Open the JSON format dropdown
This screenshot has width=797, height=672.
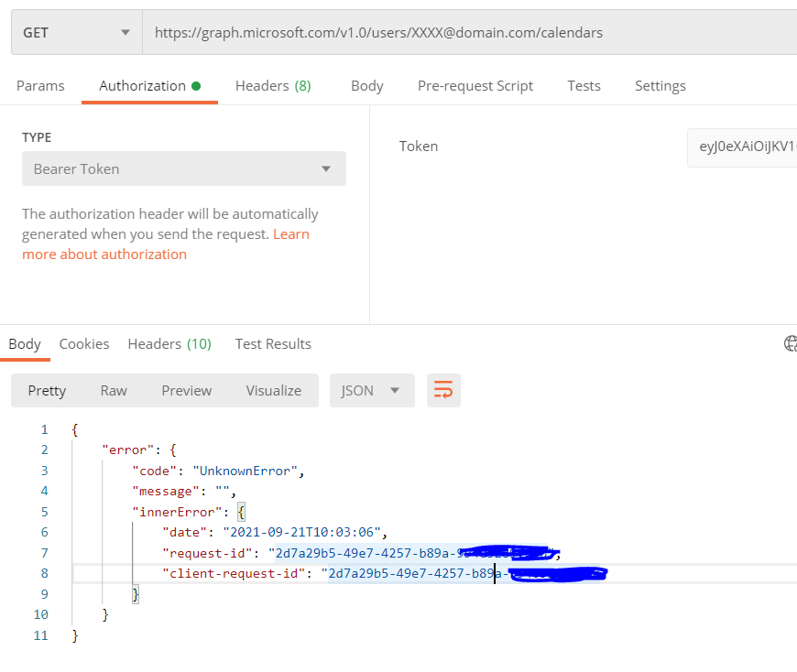372,390
